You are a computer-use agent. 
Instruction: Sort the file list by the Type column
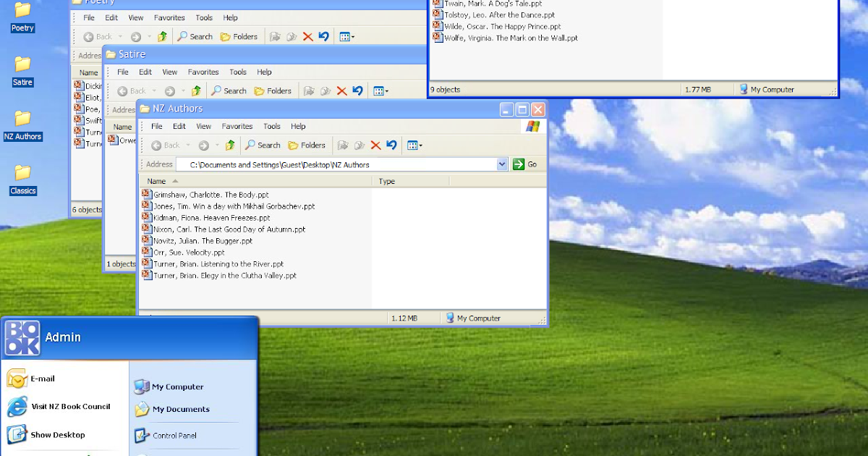point(386,181)
